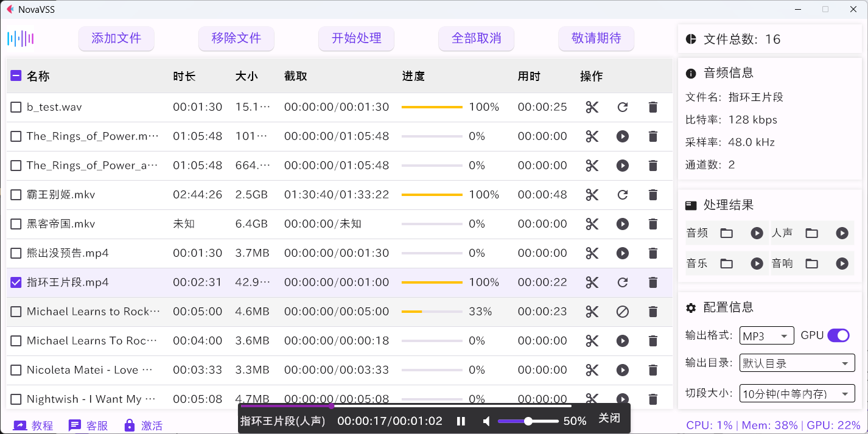
Task: Delete 熊出没预告.mp4 using the trash icon
Action: coord(653,253)
